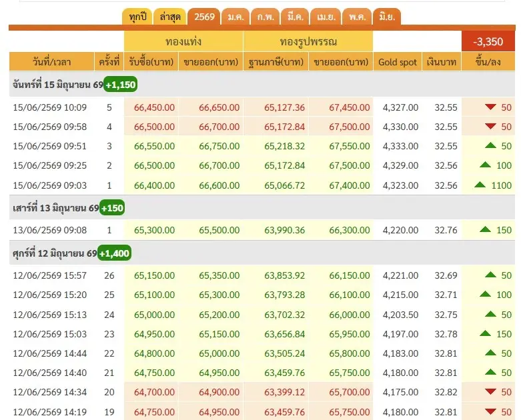Click the ขึ้น/ลง column header

(x=488, y=62)
